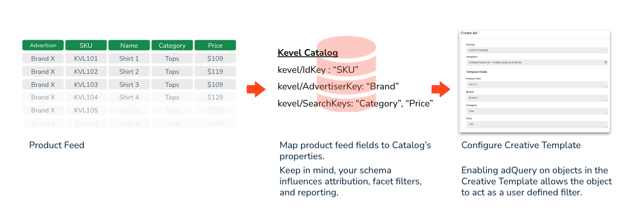Click the Category field containing Tops
The height and width of the screenshot is (220, 644).
tap(537, 111)
